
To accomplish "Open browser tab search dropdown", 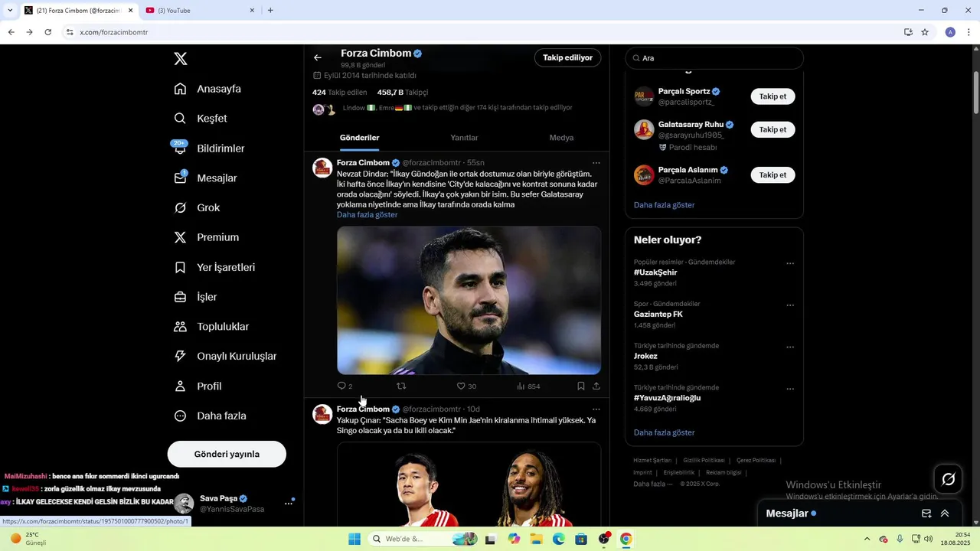I will click(x=10, y=11).
